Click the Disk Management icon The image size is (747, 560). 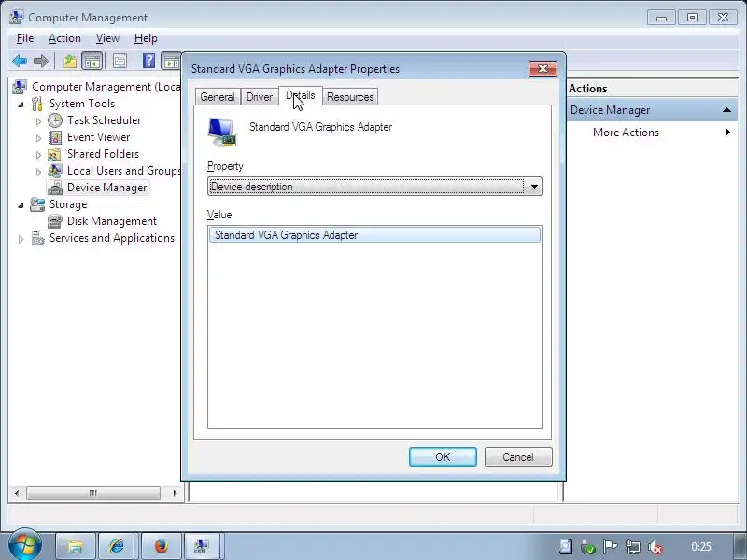(x=55, y=221)
